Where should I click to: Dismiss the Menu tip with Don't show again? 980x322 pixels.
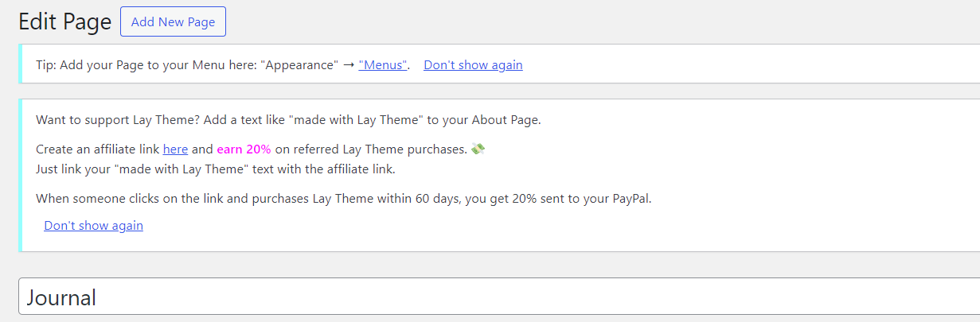[473, 65]
